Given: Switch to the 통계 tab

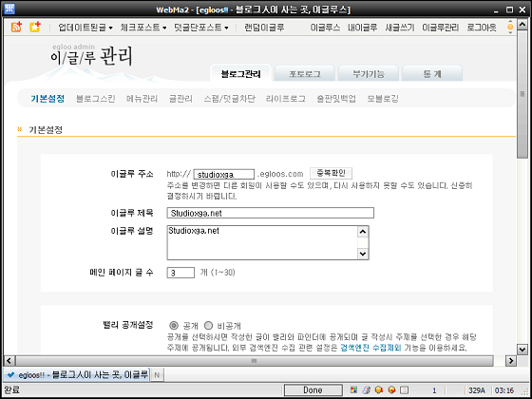Looking at the screenshot, I should point(432,74).
